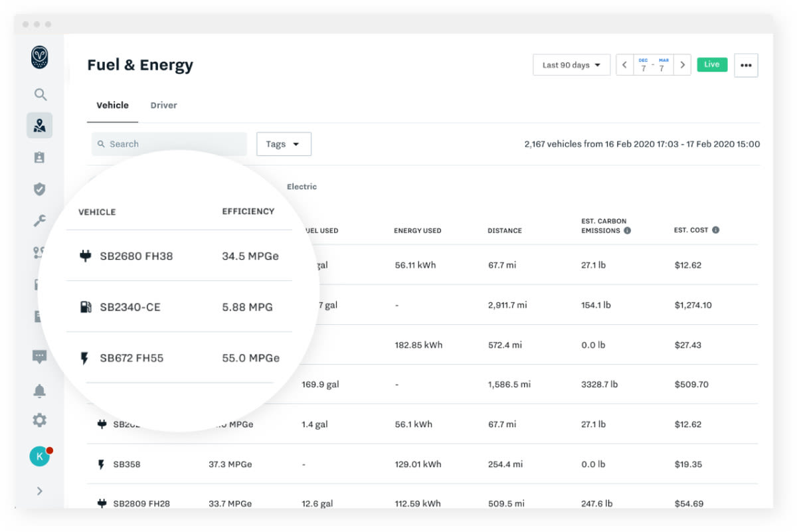Image resolution: width=797 pixels, height=532 pixels.
Task: Switch to the Driver tab
Action: 163,105
